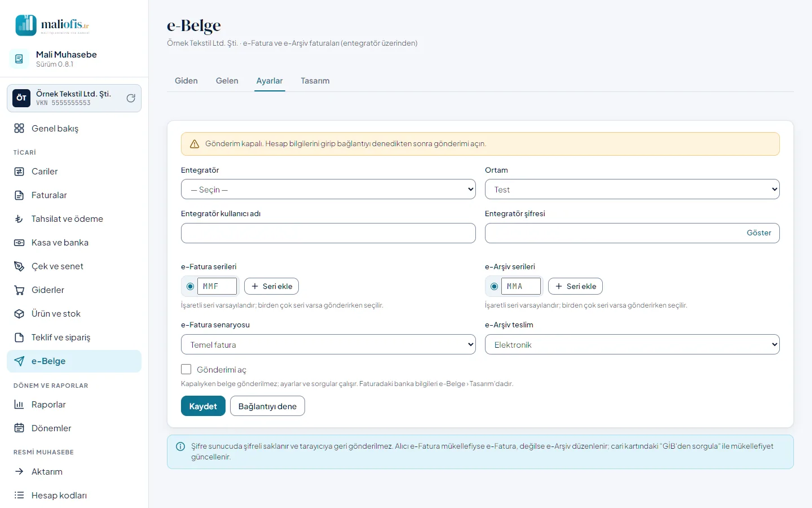Image resolution: width=812 pixels, height=508 pixels.
Task: Click the Tahsilat ve ödeme lira icon
Action: point(19,219)
